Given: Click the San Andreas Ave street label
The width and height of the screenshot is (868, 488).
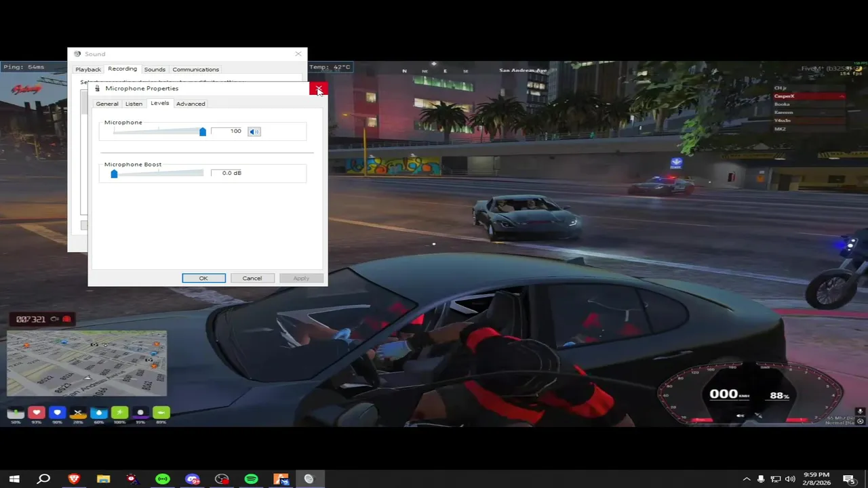Looking at the screenshot, I should 523,70.
